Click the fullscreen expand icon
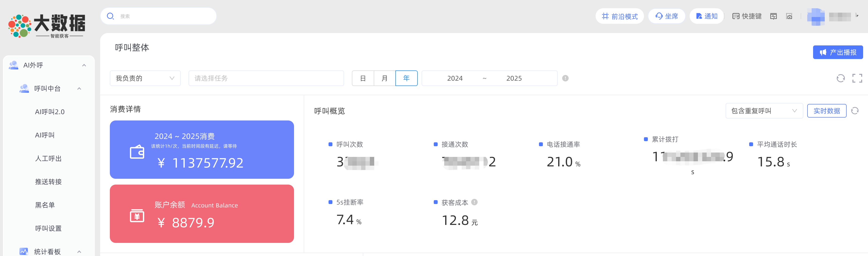 pos(857,78)
